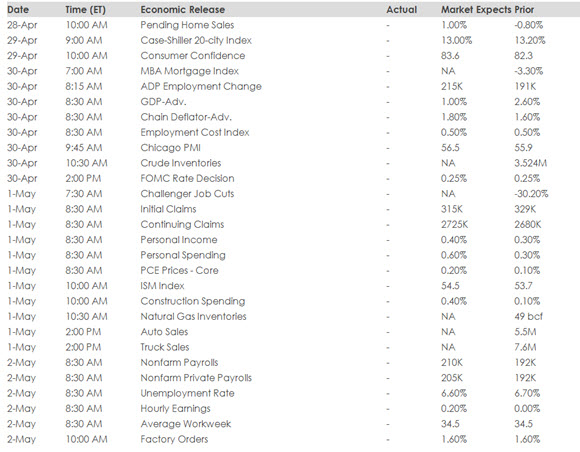Click the Time (ET) column header
Screen dimensions: 580x452
click(x=85, y=10)
